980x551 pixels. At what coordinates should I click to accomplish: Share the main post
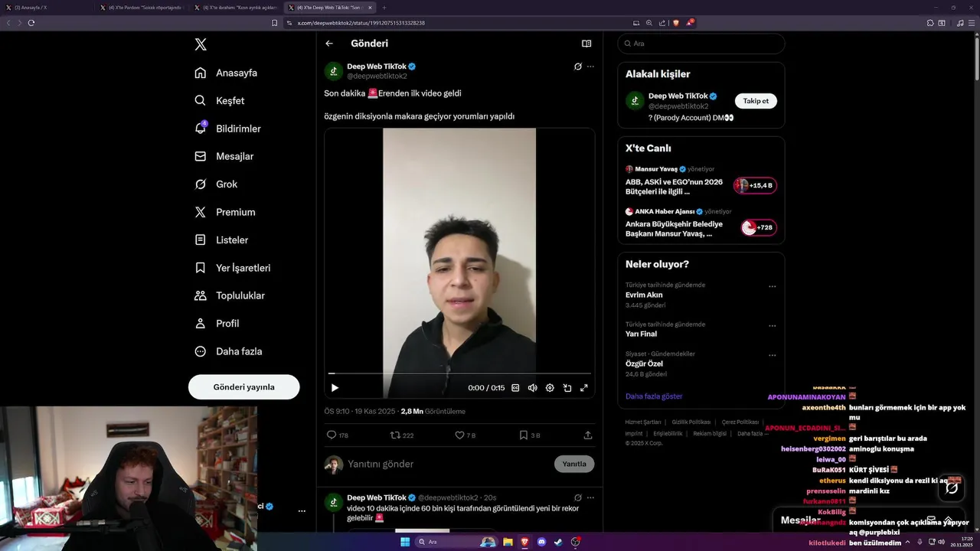(x=588, y=435)
